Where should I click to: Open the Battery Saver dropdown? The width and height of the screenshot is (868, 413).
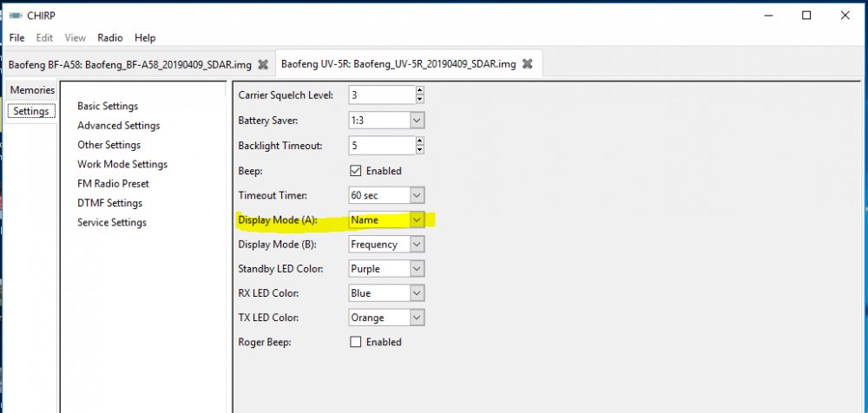click(x=417, y=120)
